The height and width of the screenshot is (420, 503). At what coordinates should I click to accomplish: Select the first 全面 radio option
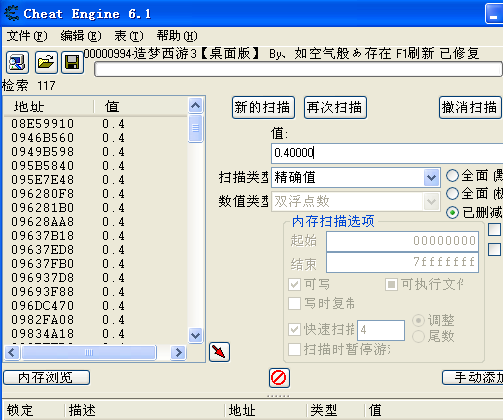tap(452, 176)
